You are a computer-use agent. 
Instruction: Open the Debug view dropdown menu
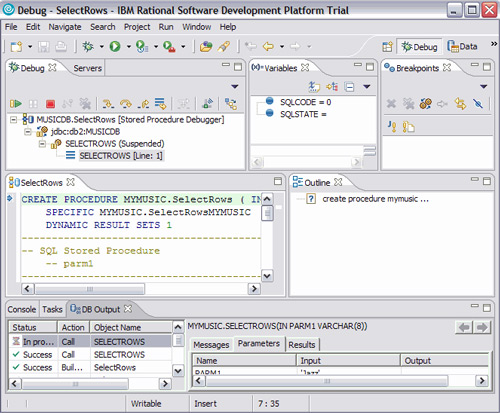click(x=235, y=87)
